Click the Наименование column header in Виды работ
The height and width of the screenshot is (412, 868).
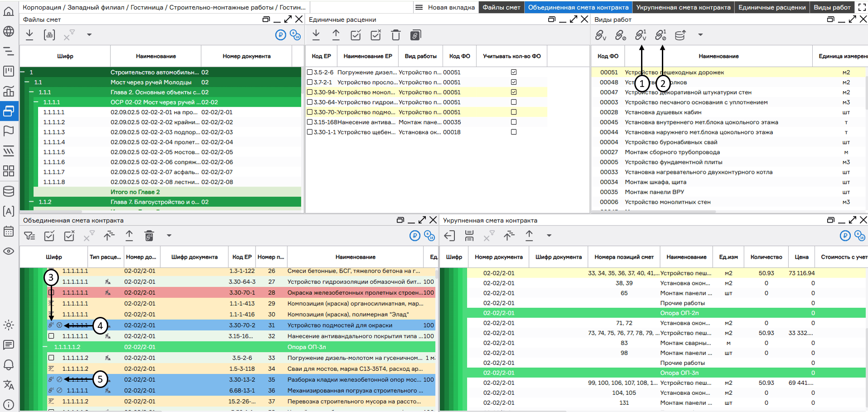point(718,56)
